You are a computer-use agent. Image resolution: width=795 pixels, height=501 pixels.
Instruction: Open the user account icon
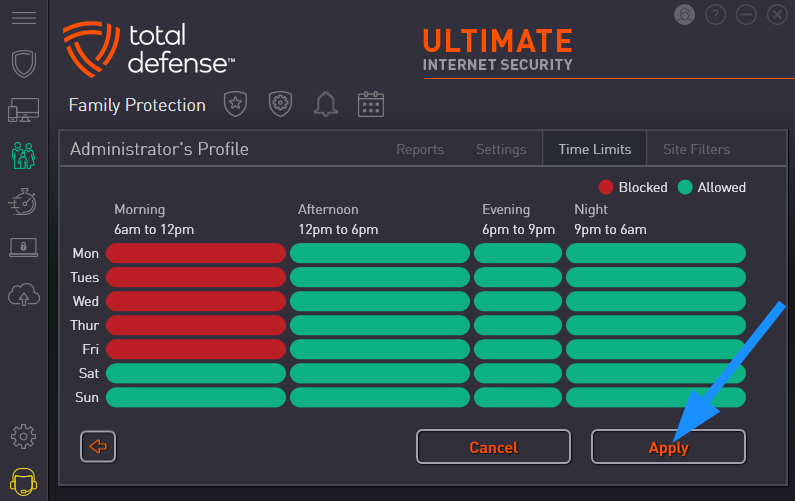(x=684, y=14)
